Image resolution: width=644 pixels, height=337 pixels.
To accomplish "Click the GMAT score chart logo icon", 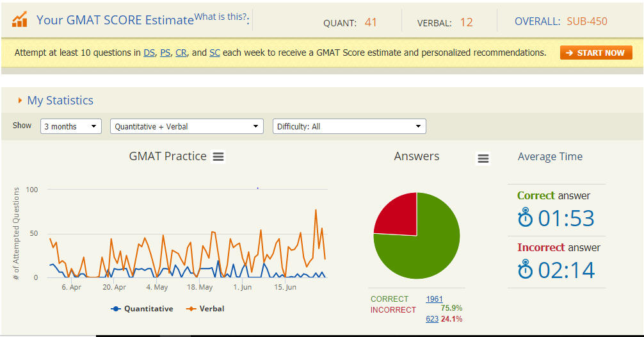I will 20,20.
